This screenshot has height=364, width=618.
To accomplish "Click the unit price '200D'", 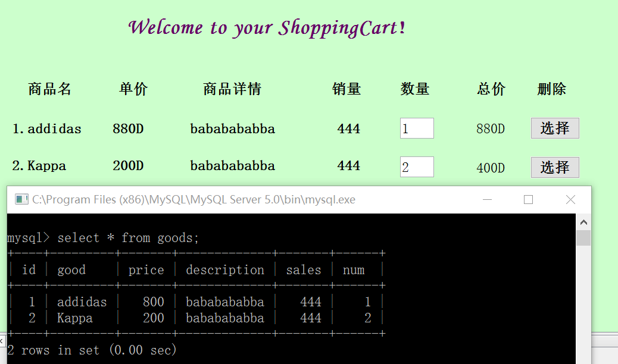I will (128, 165).
